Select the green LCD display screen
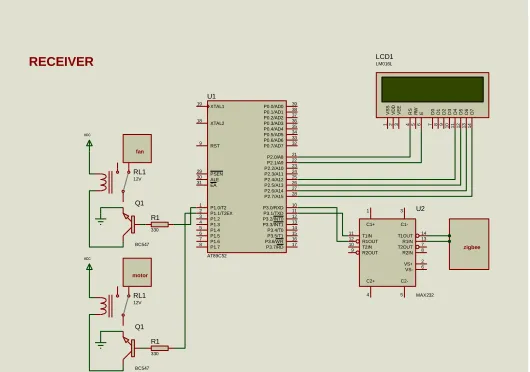The width and height of the screenshot is (530, 372). coord(432,89)
